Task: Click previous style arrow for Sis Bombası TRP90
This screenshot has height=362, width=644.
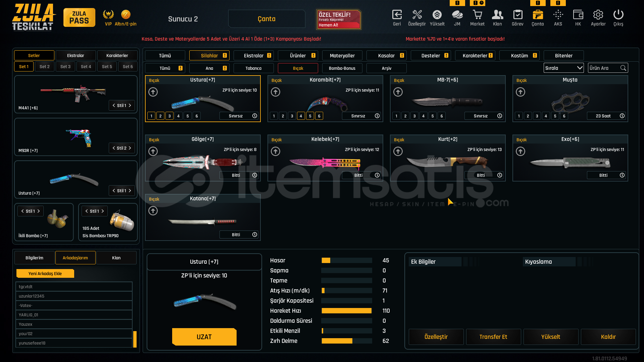Action: point(87,211)
